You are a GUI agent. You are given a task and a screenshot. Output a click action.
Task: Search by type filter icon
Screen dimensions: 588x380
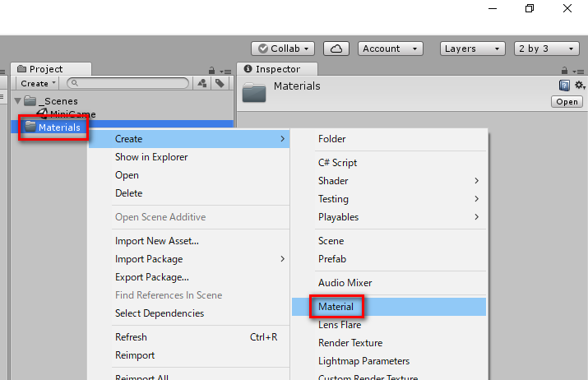(202, 83)
